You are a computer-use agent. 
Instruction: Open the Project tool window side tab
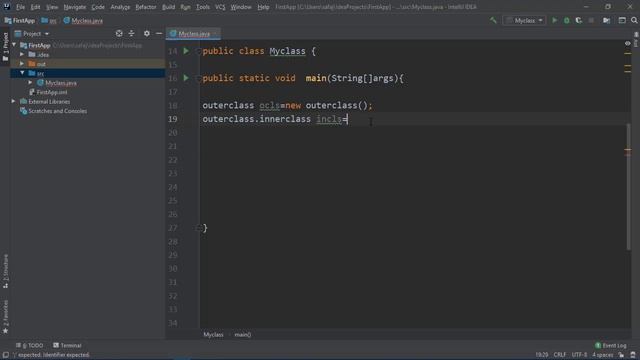(x=5, y=46)
